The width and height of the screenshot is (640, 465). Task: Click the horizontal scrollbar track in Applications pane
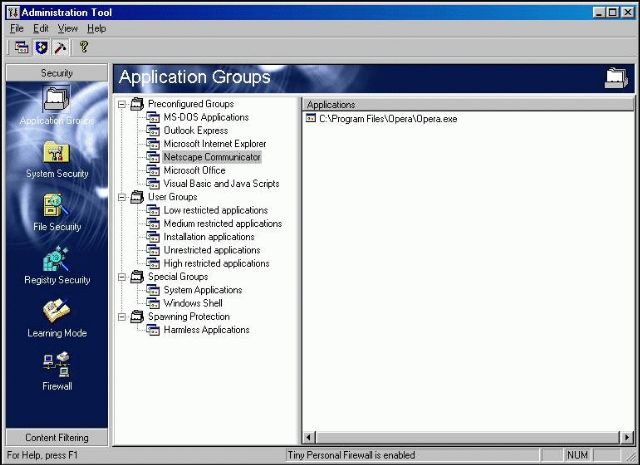point(468,438)
